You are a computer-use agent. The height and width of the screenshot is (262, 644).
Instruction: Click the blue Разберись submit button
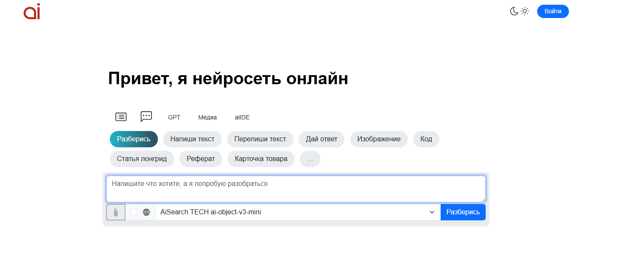463,212
